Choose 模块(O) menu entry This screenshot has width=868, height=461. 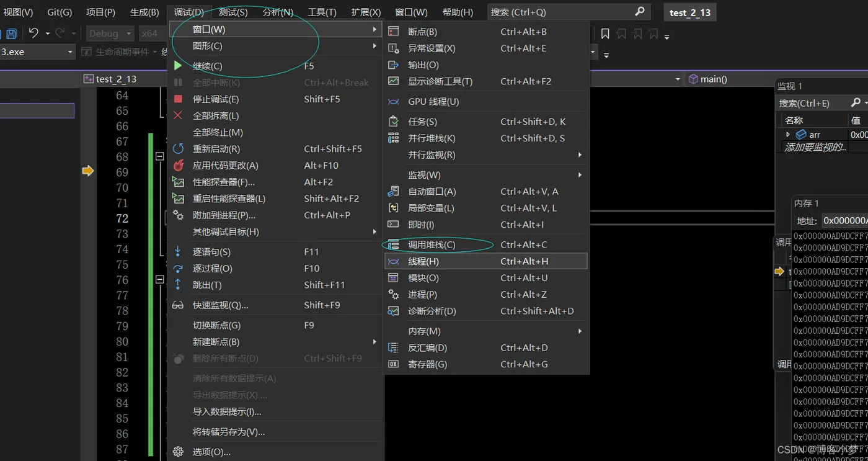tap(485, 278)
